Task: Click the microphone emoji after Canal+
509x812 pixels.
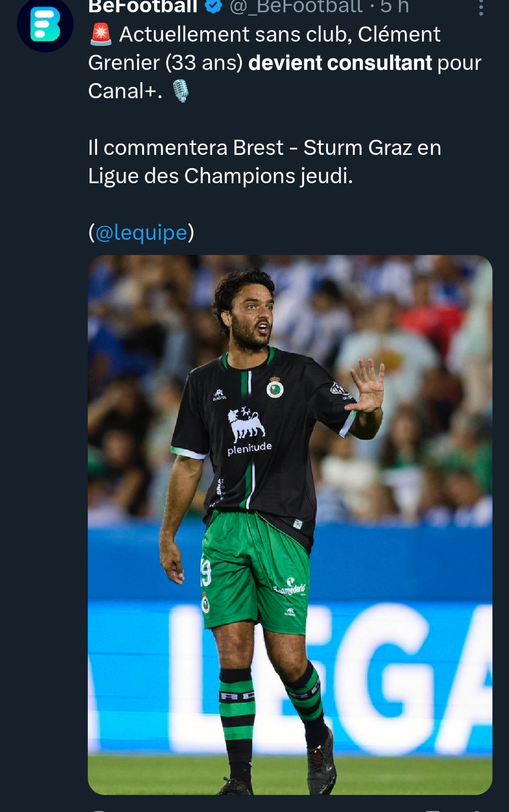Action: click(x=181, y=91)
